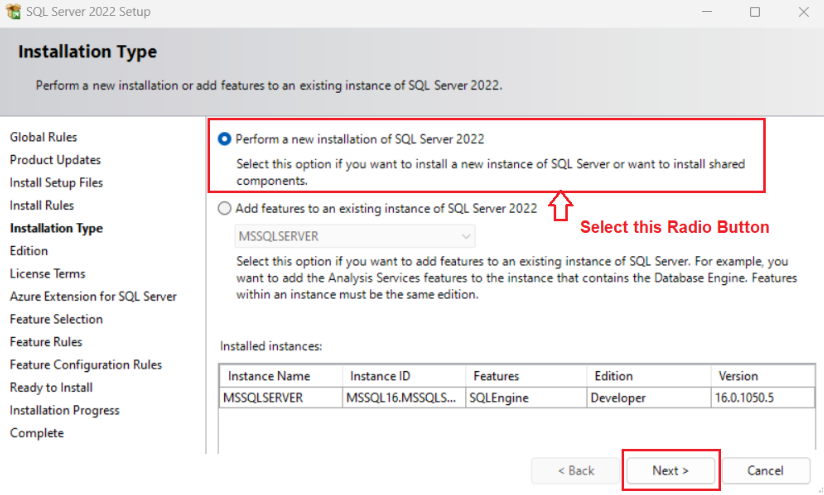Cancel the SQL Server setup
The width and height of the screenshot is (824, 495).
(x=765, y=471)
